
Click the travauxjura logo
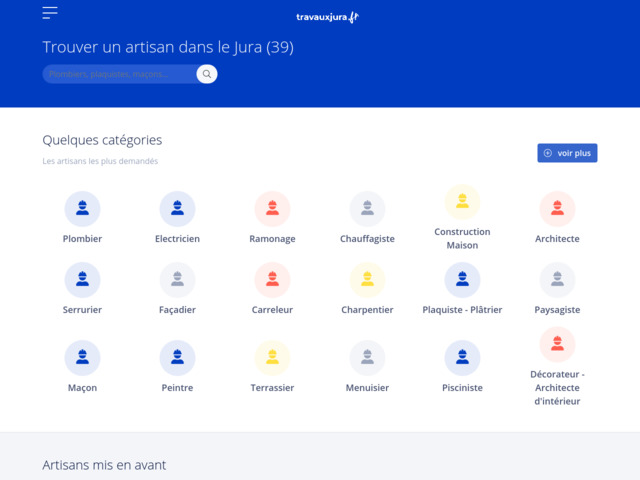327,17
